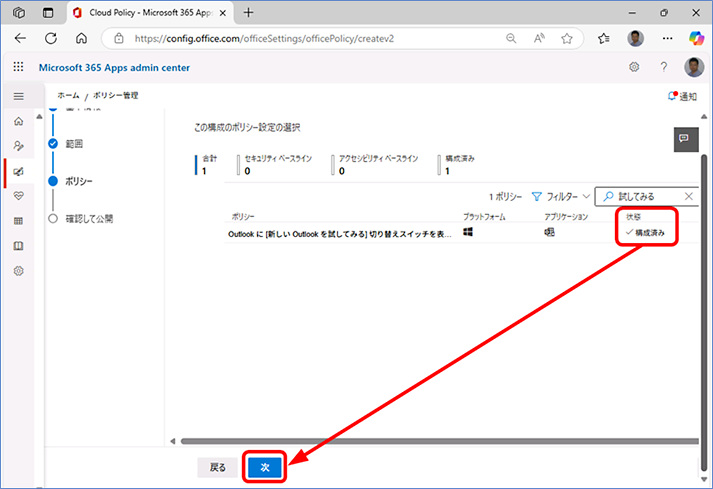Open the app launcher waffle
Viewport: 713px width, 489px height.
pos(18,67)
